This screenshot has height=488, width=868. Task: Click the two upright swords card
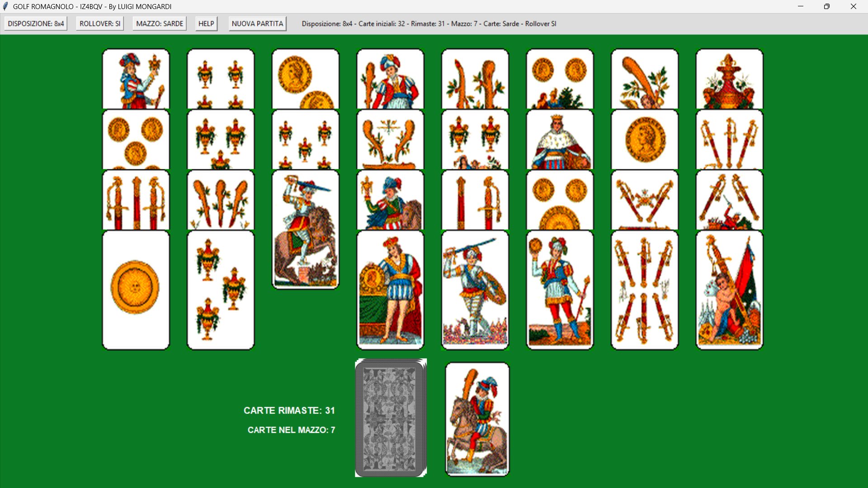475,200
